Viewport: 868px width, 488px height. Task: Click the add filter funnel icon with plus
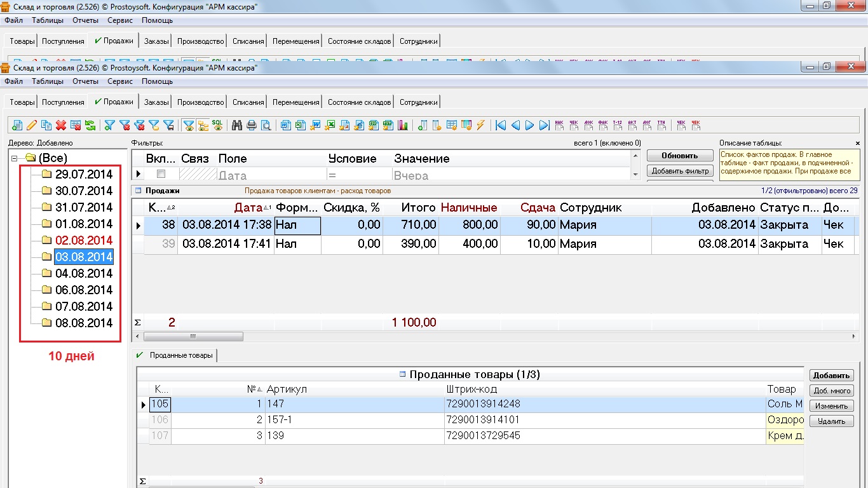tap(109, 125)
